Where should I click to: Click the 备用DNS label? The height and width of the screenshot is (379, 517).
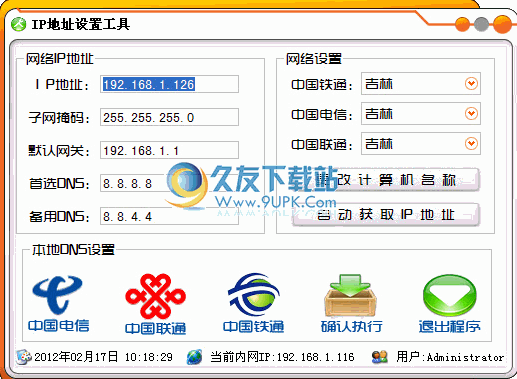pos(59,217)
